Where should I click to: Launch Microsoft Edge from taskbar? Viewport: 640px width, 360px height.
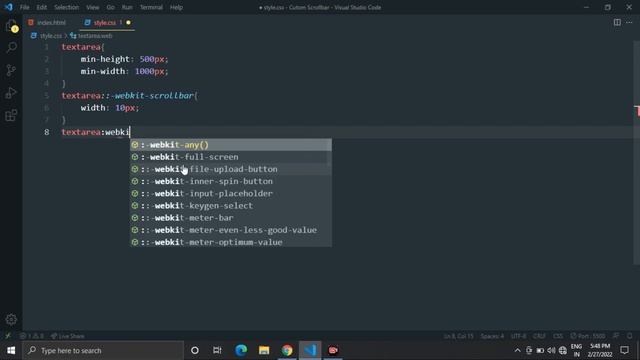(241, 350)
